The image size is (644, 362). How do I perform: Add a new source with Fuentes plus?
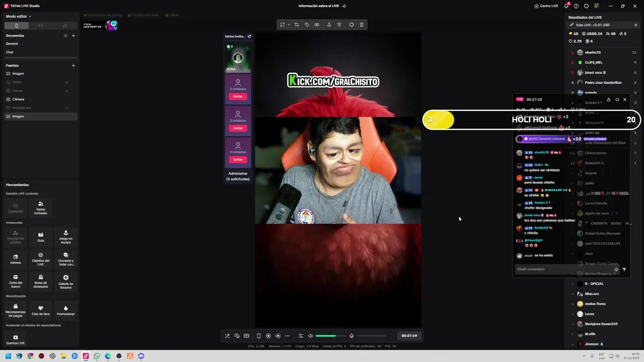coord(73,65)
